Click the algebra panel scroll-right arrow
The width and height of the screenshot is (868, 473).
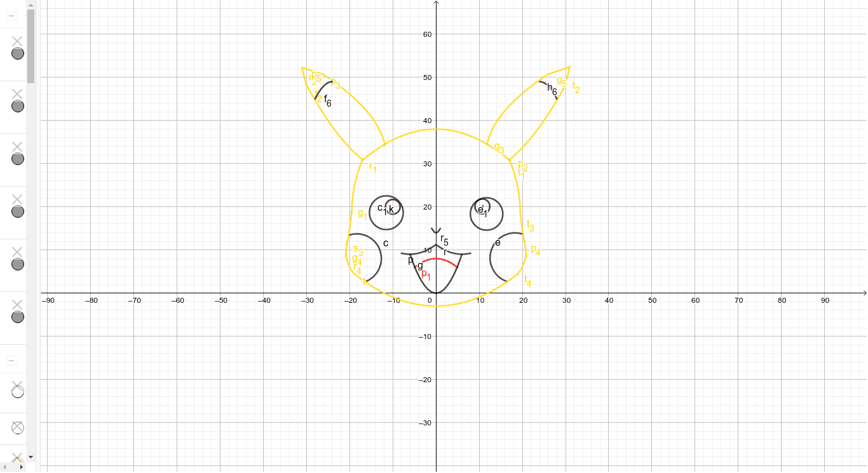click(22, 467)
